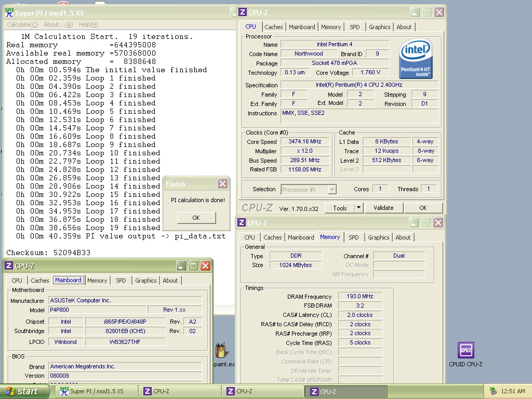Screen dimensions: 532x399
Task: Open Mainboard tab in top CPU-Z window
Action: (x=302, y=27)
